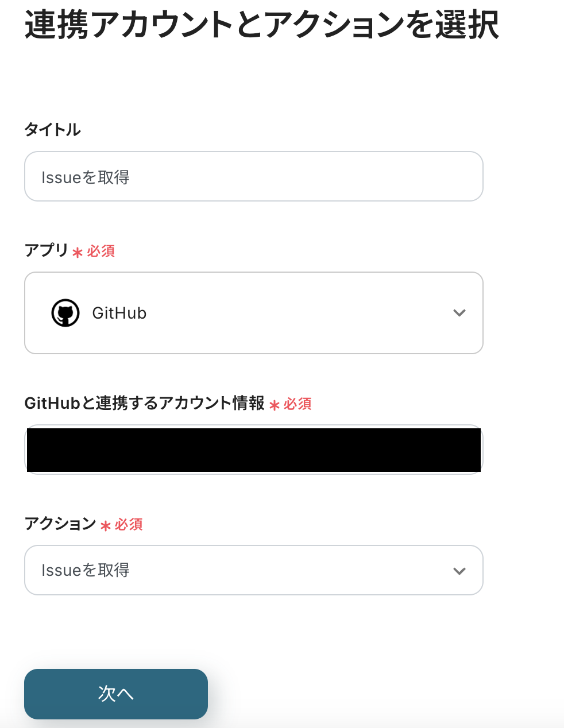
Task: Click the 連携アカウントとアクションを選択 page heading
Action: [x=261, y=26]
